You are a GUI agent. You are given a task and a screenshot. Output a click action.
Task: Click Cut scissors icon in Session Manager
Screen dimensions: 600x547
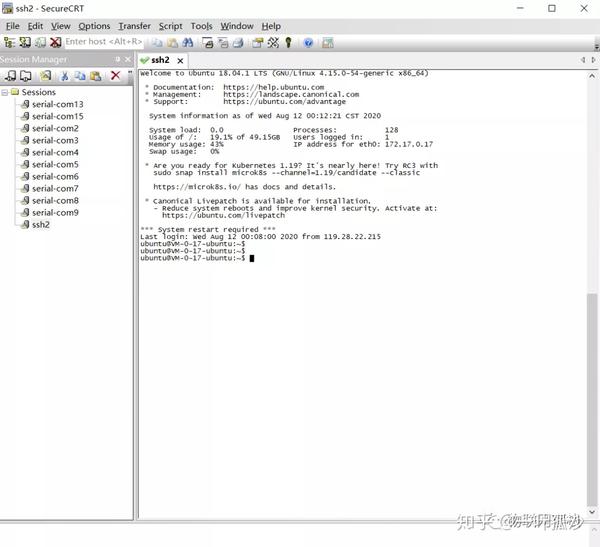click(x=65, y=76)
